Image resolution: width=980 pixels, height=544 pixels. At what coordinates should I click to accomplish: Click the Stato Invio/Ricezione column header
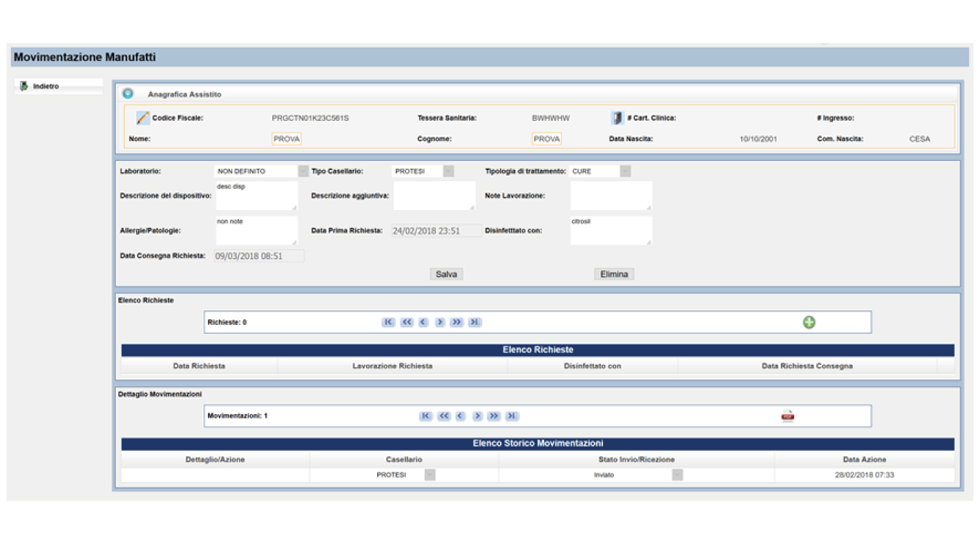(x=636, y=459)
